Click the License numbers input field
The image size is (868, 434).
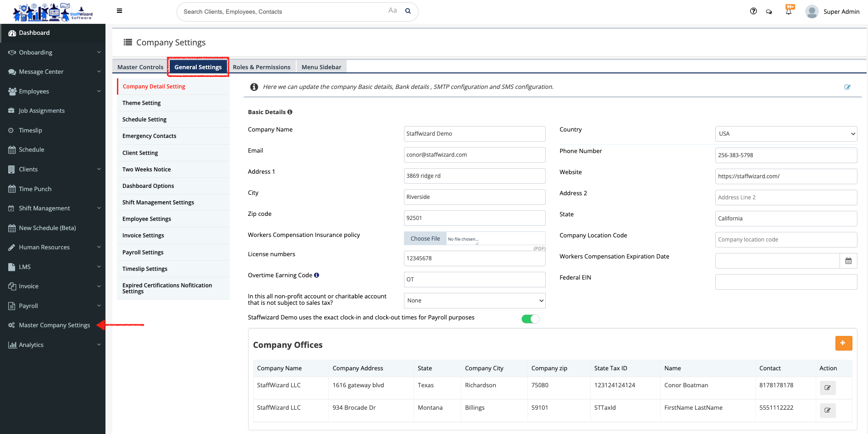pyautogui.click(x=475, y=258)
